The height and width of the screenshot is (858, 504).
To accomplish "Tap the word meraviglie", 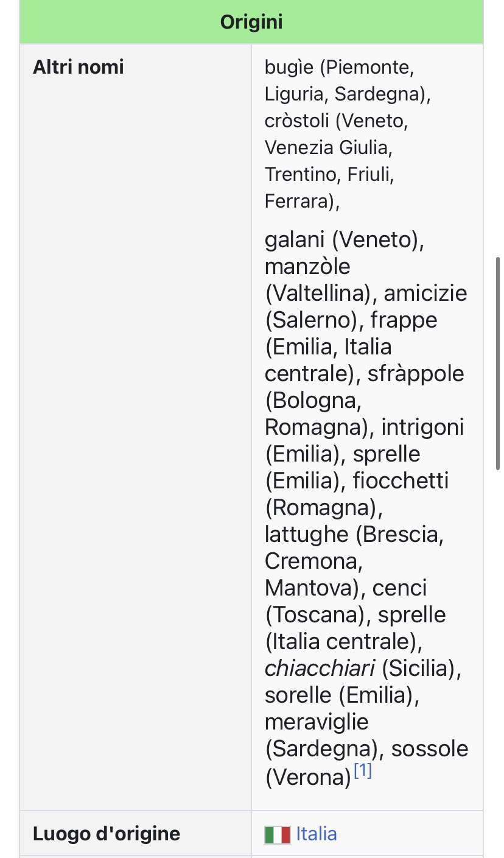I will pos(317,722).
